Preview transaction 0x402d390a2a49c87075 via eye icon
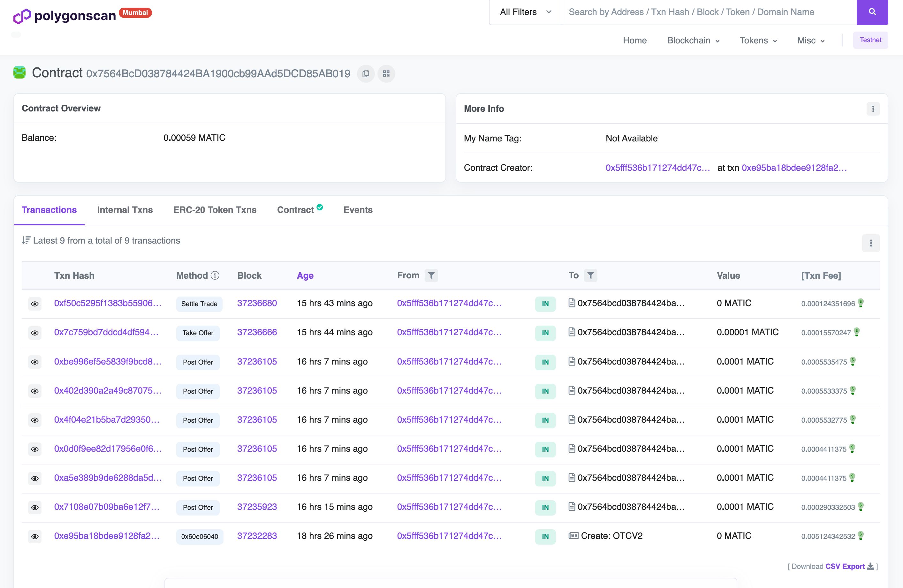Image resolution: width=903 pixels, height=588 pixels. (34, 391)
